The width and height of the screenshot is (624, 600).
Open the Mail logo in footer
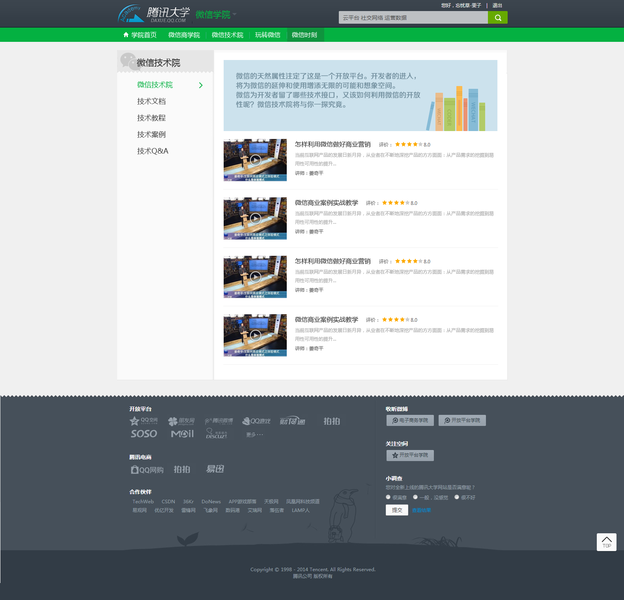182,434
